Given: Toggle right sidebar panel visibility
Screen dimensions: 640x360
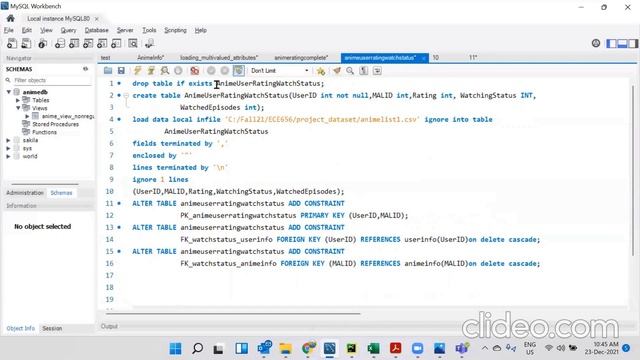Looking at the screenshot, I should pyautogui.click(x=633, y=43).
